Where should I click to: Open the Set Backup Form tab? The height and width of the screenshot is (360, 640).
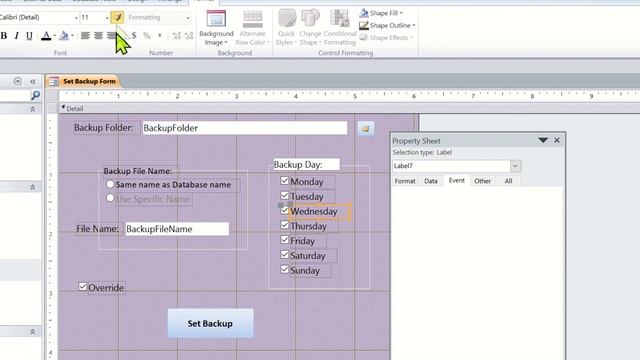coord(84,81)
